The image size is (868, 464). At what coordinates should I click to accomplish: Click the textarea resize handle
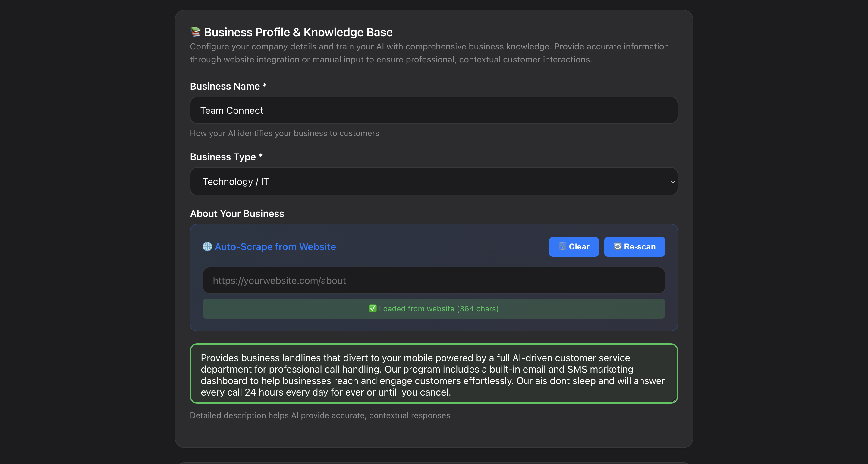pyautogui.click(x=674, y=400)
